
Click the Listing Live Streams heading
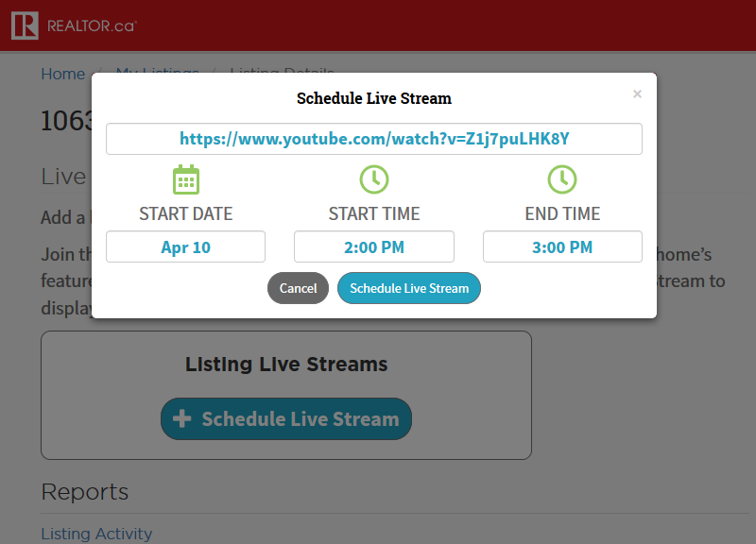(286, 365)
